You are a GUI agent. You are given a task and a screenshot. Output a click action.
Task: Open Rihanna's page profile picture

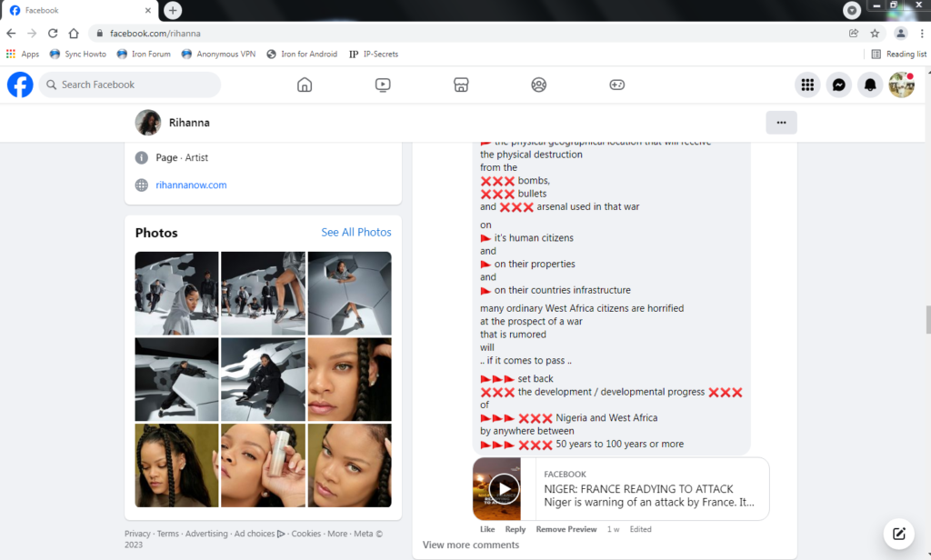click(148, 123)
